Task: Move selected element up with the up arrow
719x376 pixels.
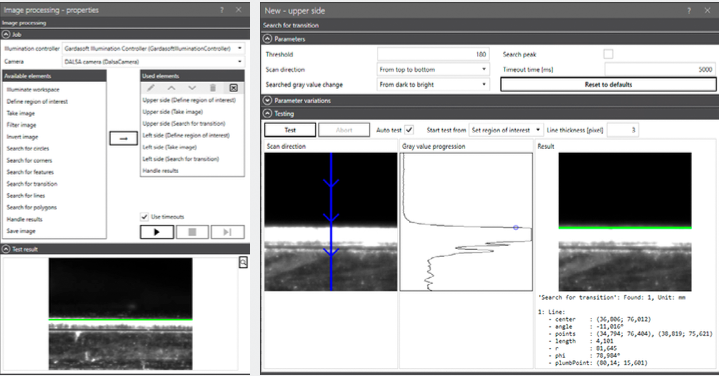Action: tap(171, 88)
